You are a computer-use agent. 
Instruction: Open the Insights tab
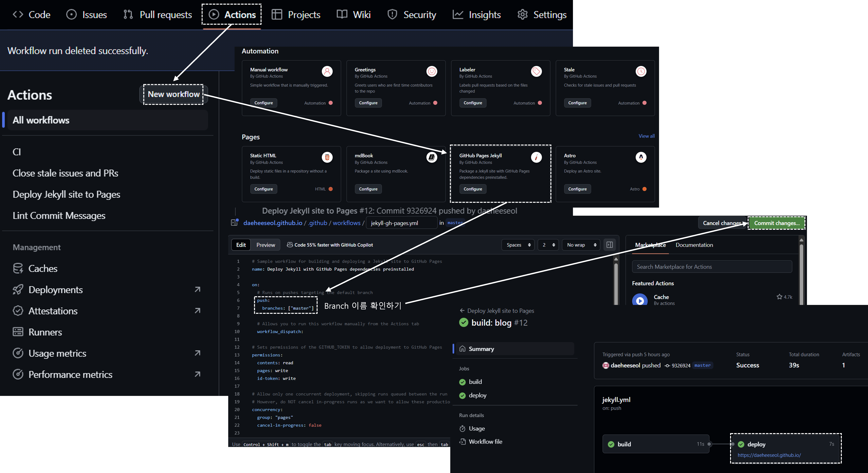[476, 14]
